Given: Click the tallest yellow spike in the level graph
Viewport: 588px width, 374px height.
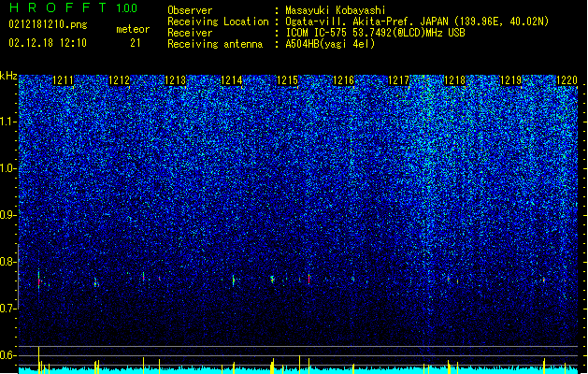Looking at the screenshot, I should 38,359.
